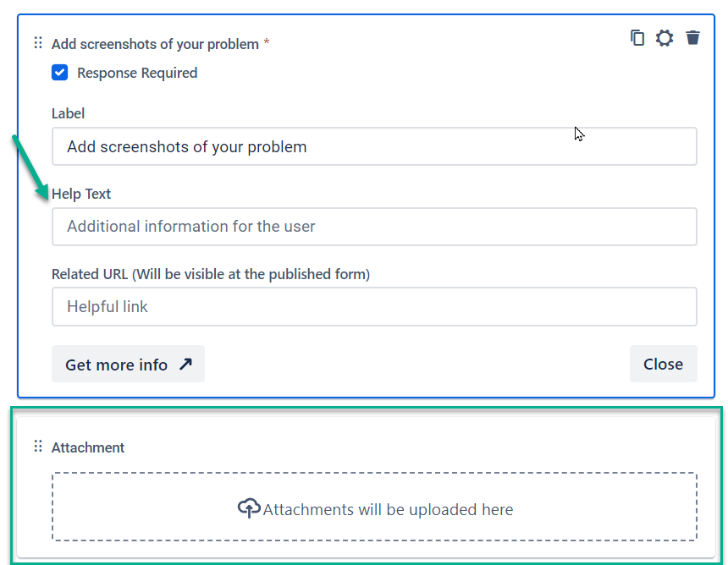
Task: Click the Help Text label
Action: (81, 194)
